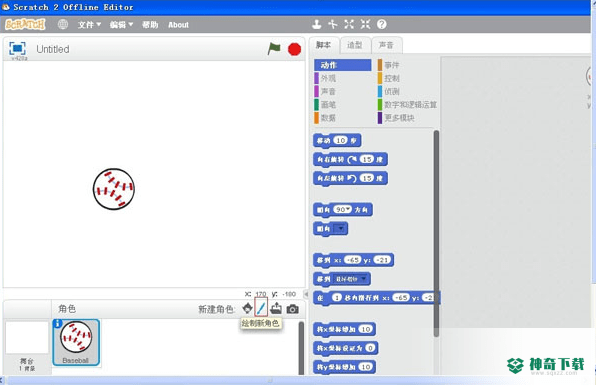This screenshot has height=387, width=596.
Task: Click the green flag to start
Action: 274,49
